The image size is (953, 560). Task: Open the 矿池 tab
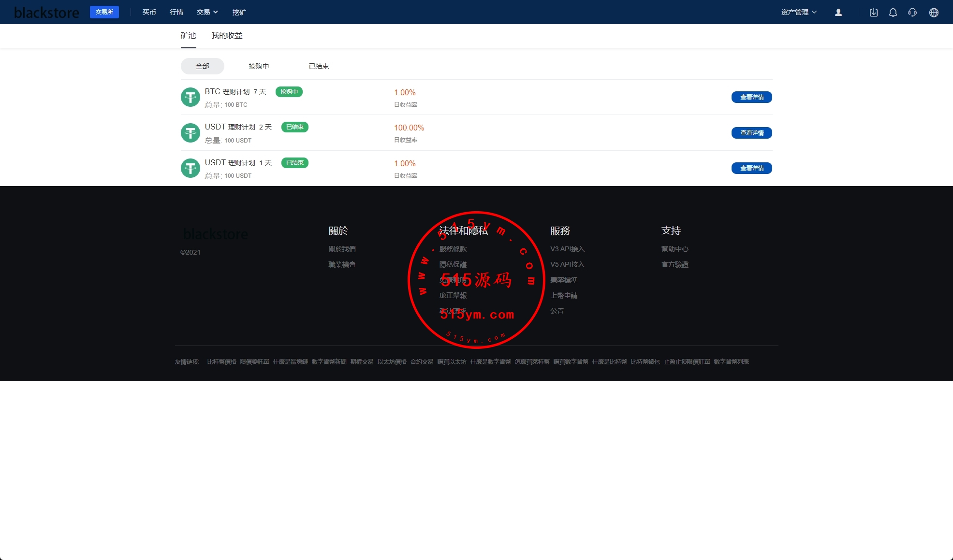pos(188,36)
